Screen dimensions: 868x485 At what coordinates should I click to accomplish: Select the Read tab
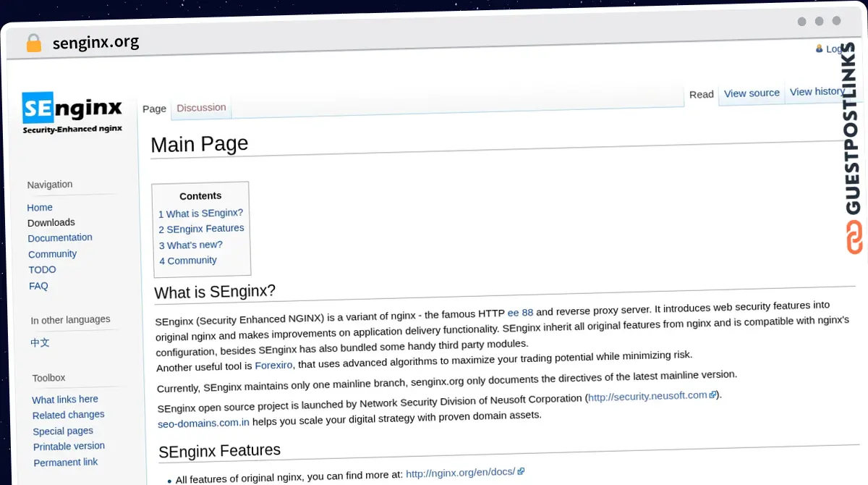701,94
